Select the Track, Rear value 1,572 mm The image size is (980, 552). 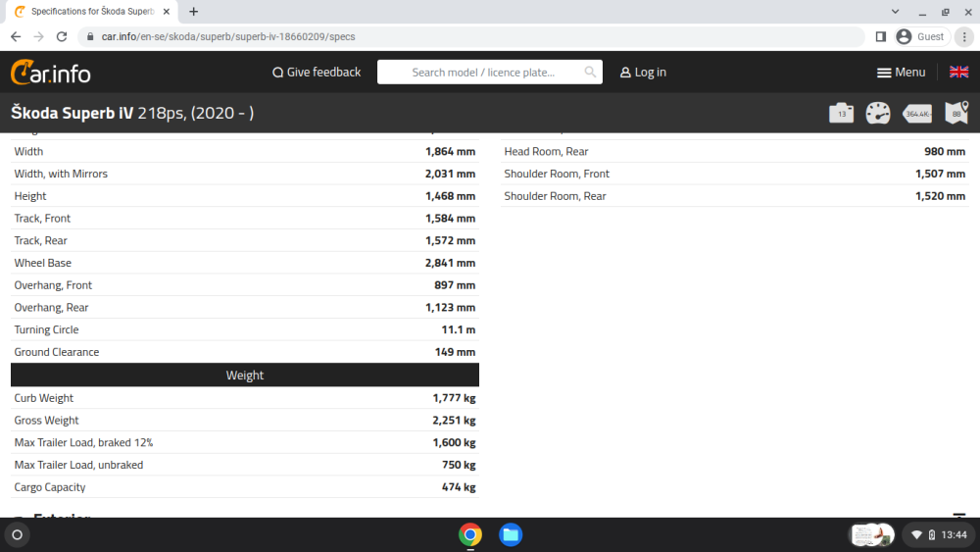click(450, 240)
